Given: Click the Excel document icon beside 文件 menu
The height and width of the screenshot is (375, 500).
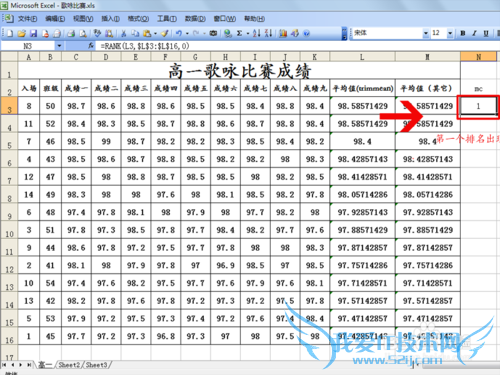Looking at the screenshot, I should tap(8, 18).
